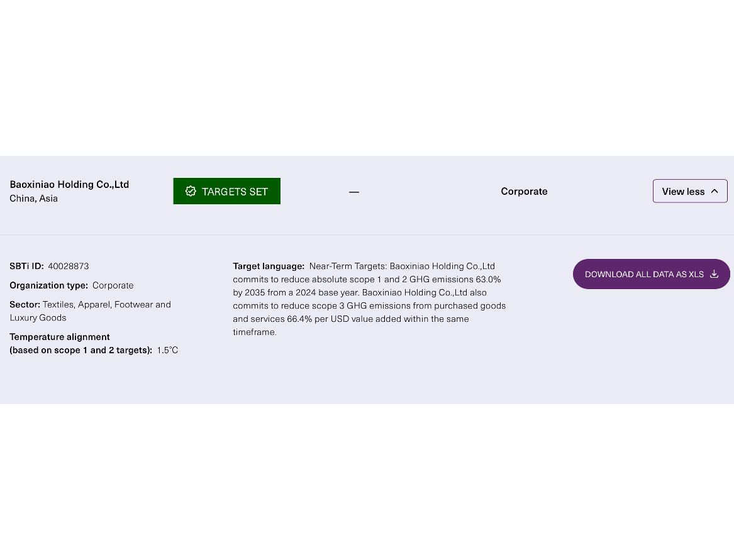The height and width of the screenshot is (560, 734).
Task: Click the Target language label
Action: (269, 266)
